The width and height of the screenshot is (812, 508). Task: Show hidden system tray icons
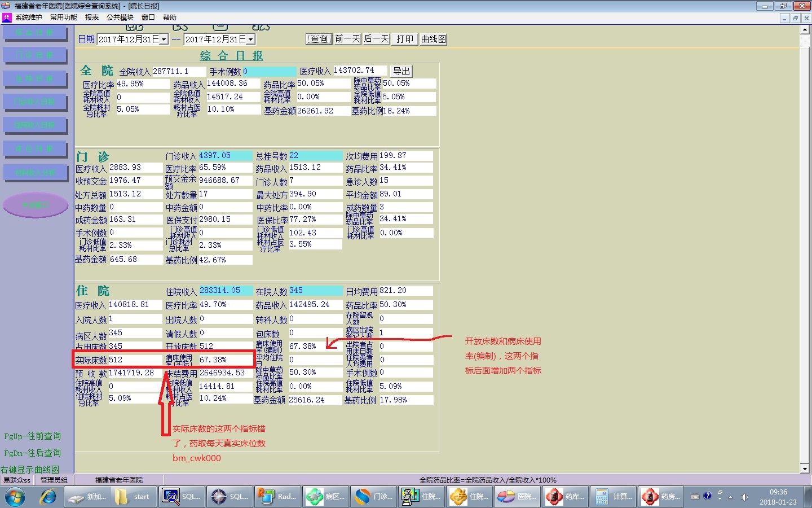tap(731, 497)
